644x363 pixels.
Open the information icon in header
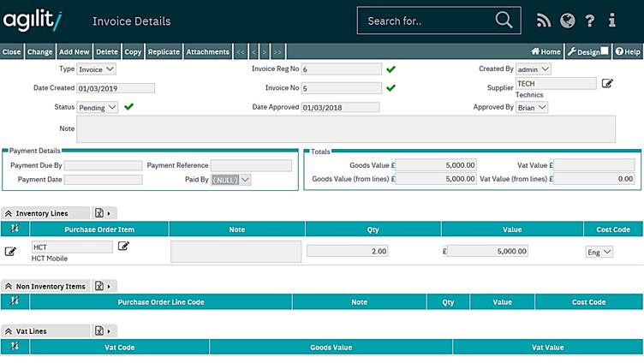click(x=612, y=21)
